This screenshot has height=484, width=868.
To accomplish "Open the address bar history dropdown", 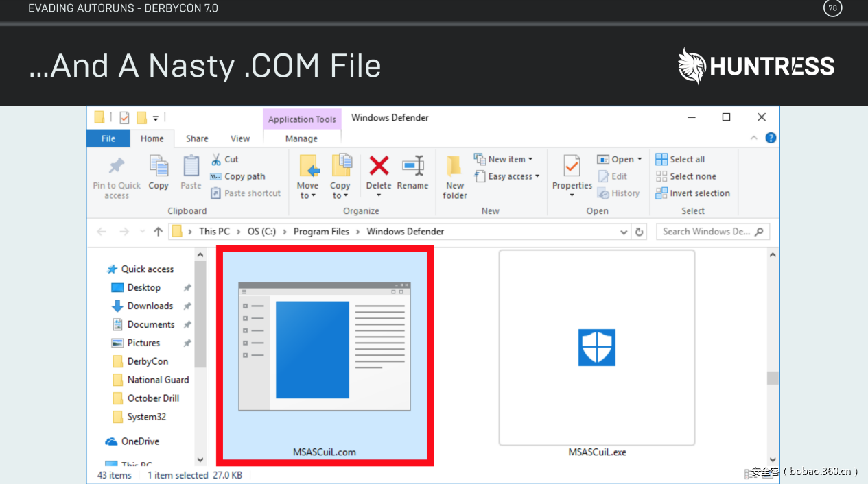I will tap(624, 232).
